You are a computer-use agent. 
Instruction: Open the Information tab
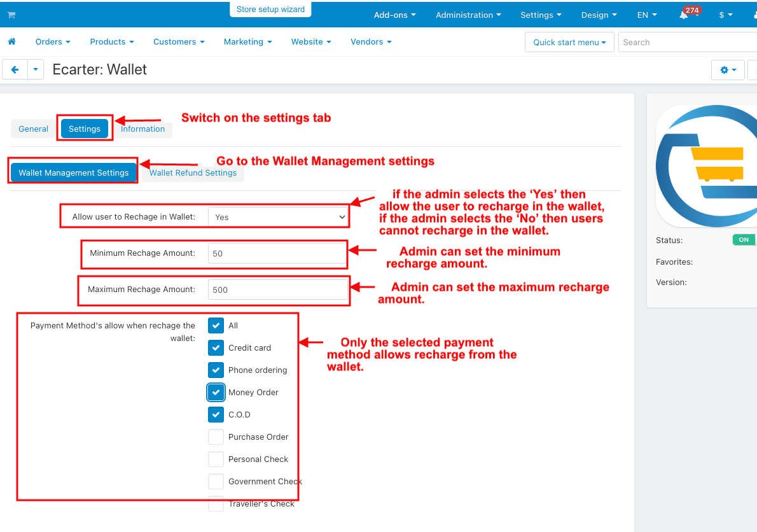click(x=143, y=129)
